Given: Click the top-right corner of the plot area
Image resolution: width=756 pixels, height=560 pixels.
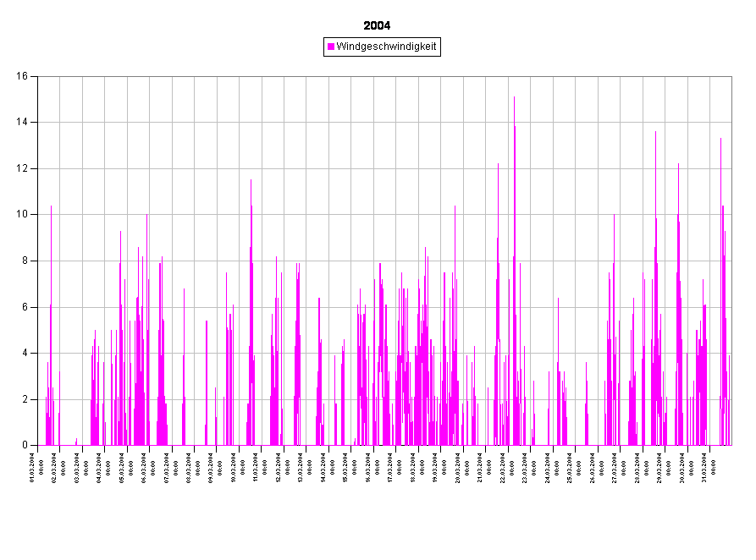Looking at the screenshot, I should [x=731, y=77].
